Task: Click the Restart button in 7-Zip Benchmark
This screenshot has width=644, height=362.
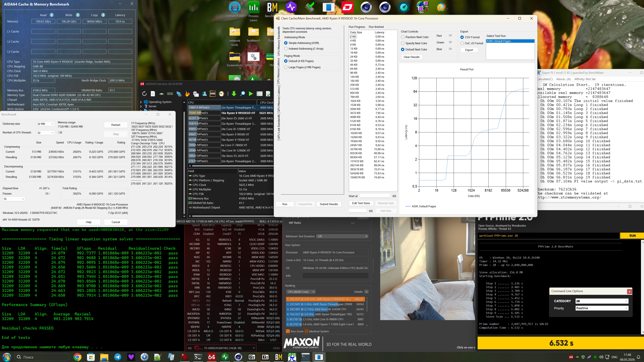Action: (116, 125)
